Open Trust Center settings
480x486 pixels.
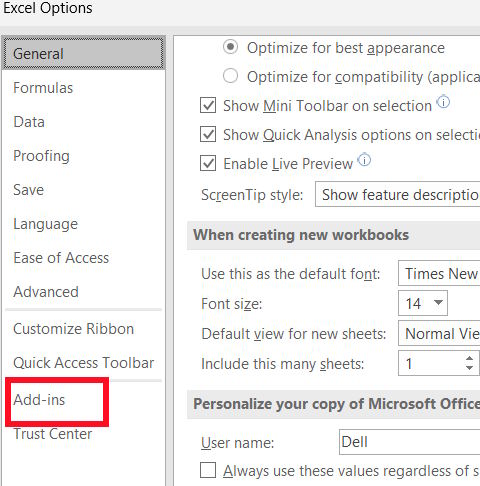[x=53, y=434]
